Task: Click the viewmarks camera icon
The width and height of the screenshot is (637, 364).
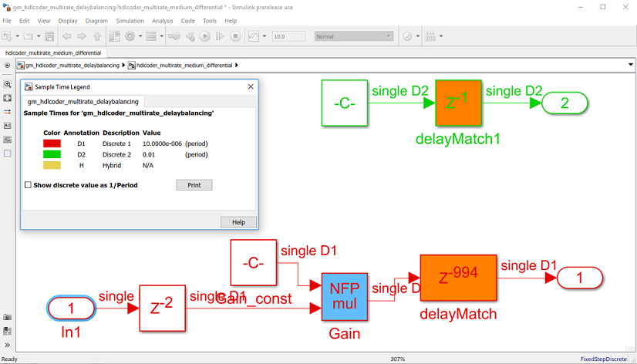Action: [7, 317]
